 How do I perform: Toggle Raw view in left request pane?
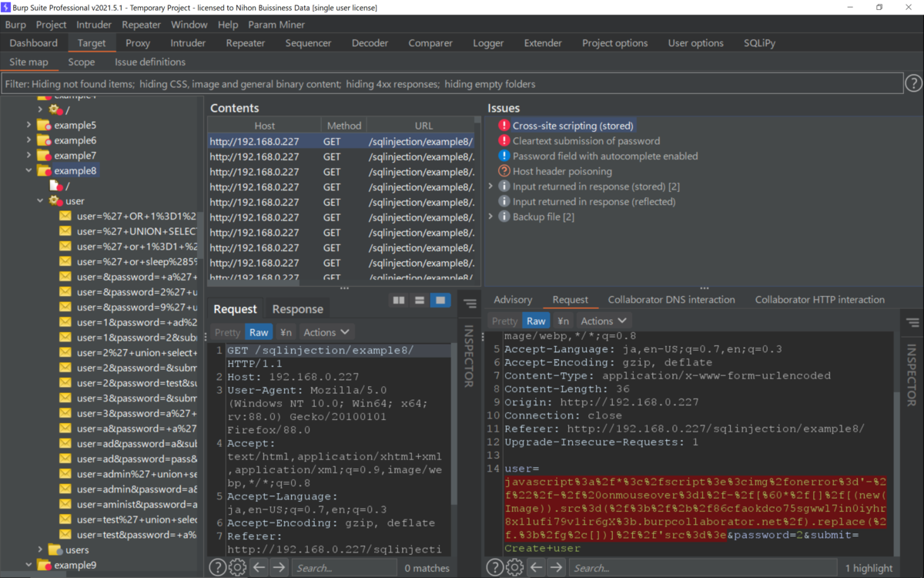coord(259,332)
